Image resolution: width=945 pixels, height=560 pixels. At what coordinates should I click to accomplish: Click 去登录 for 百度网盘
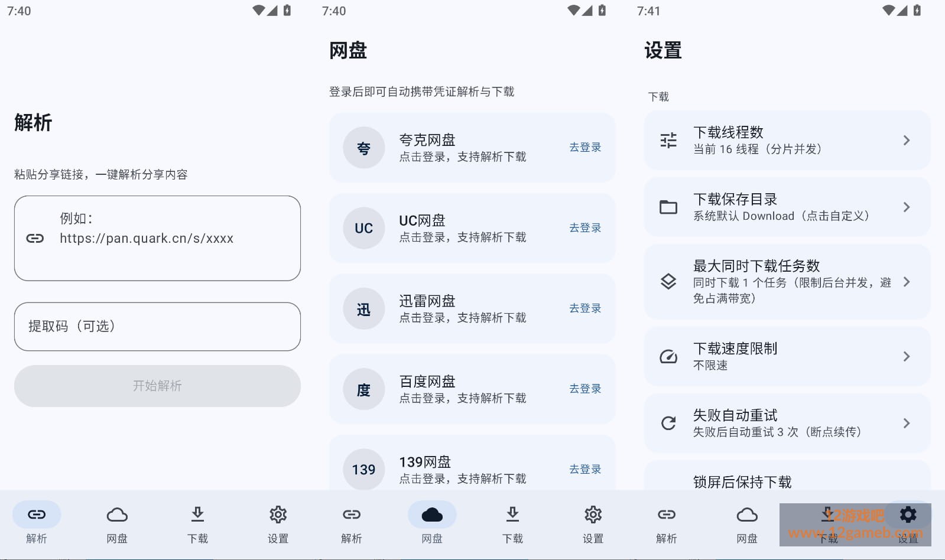pos(585,388)
